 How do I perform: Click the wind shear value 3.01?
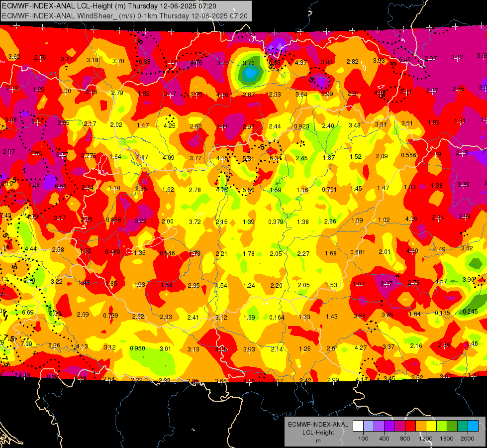coord(165,348)
